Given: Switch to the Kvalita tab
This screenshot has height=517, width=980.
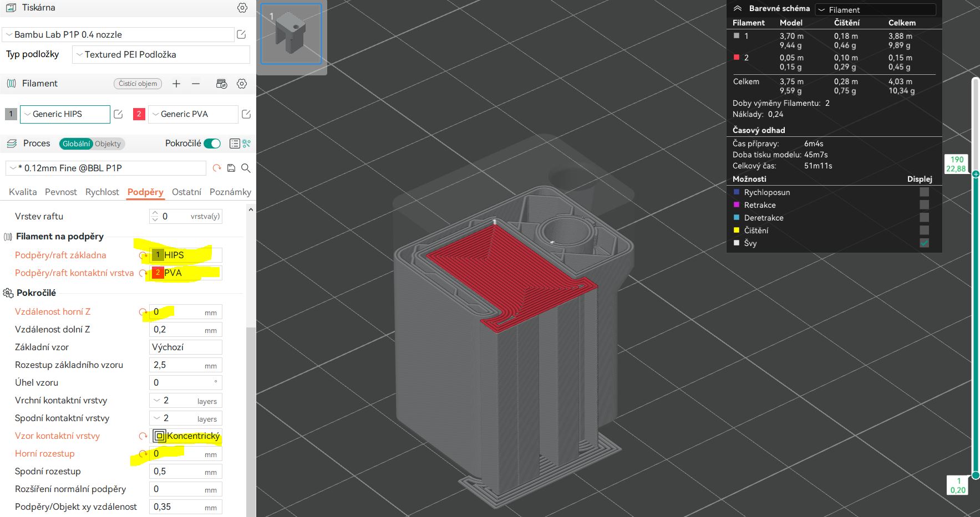Looking at the screenshot, I should click(23, 192).
